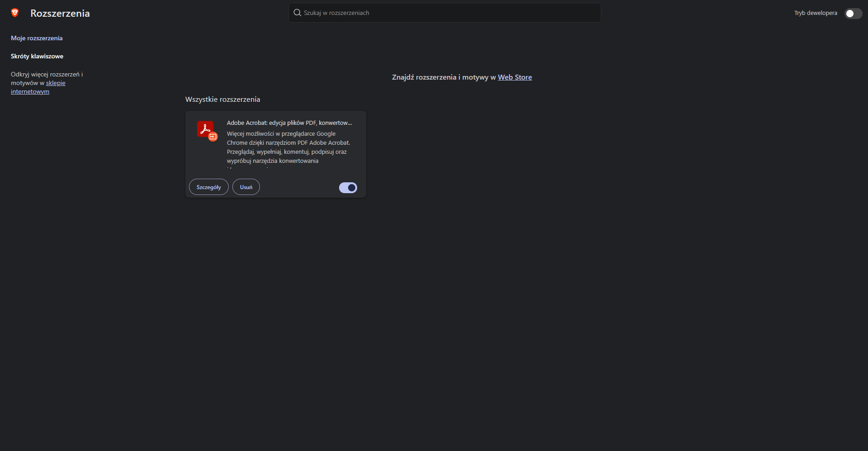Click the Adobe Acrobat extension name text
868x451 pixels.
click(289, 123)
